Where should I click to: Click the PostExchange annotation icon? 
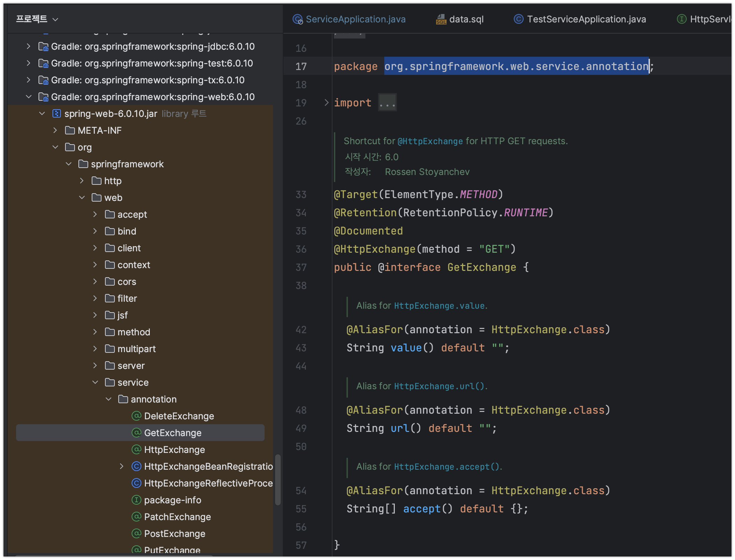136,533
